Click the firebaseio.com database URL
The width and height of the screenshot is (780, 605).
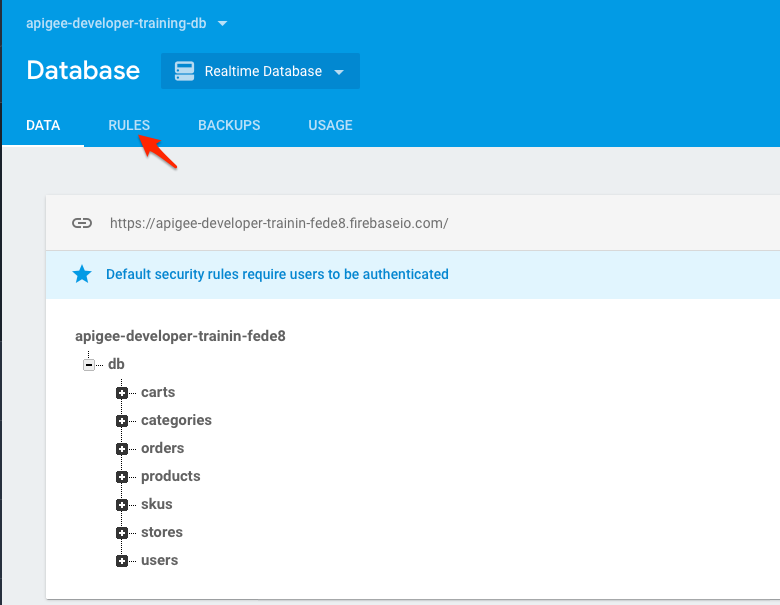tap(279, 223)
